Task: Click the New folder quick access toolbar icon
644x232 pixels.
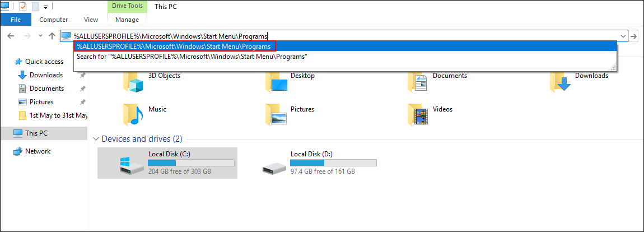Action: 35,7
